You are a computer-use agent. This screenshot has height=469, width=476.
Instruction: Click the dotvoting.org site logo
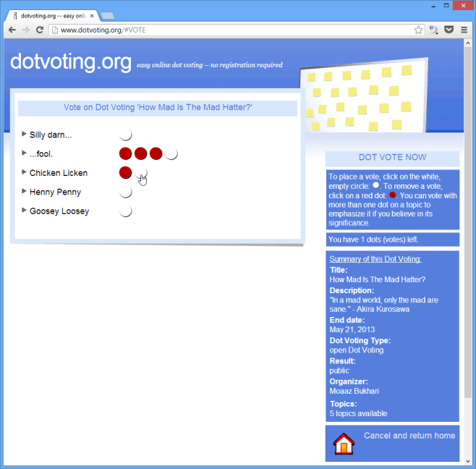pos(71,62)
